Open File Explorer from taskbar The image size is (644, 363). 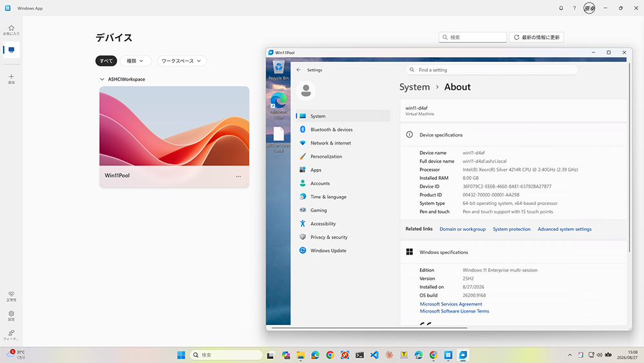(301, 355)
